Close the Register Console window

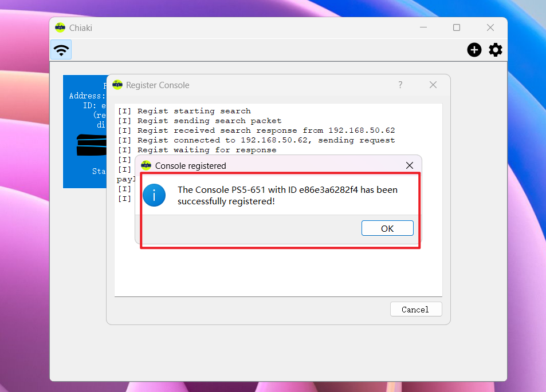[433, 85]
